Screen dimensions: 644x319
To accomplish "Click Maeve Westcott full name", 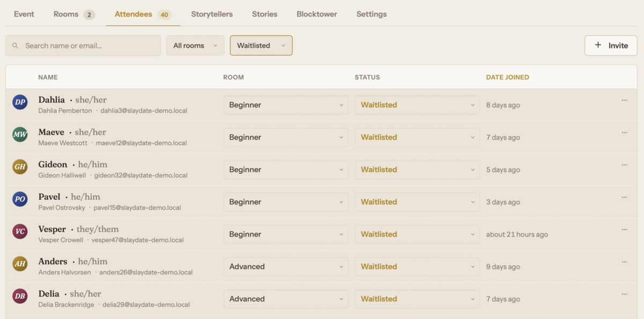I will 62,143.
